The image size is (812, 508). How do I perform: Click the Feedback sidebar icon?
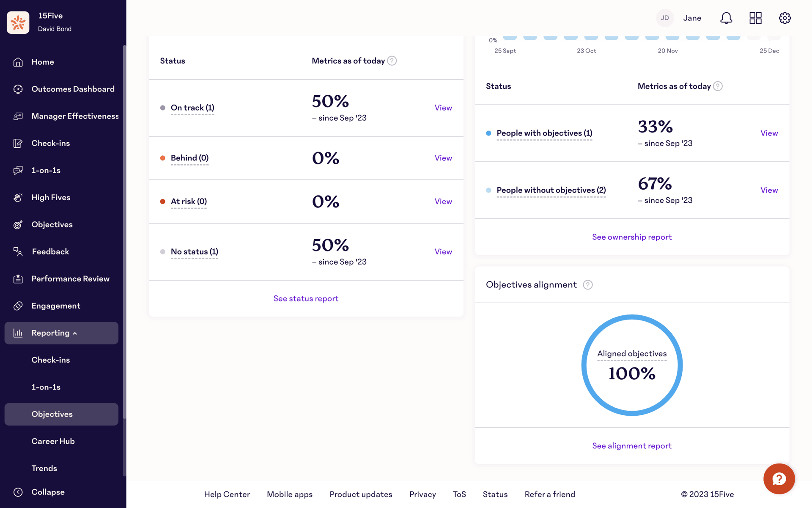(x=18, y=251)
